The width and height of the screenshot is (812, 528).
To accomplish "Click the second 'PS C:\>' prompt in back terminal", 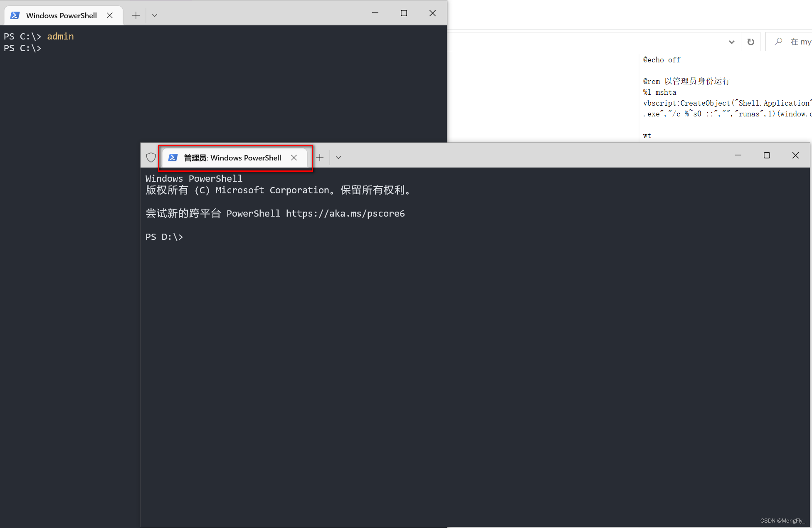I will (22, 48).
